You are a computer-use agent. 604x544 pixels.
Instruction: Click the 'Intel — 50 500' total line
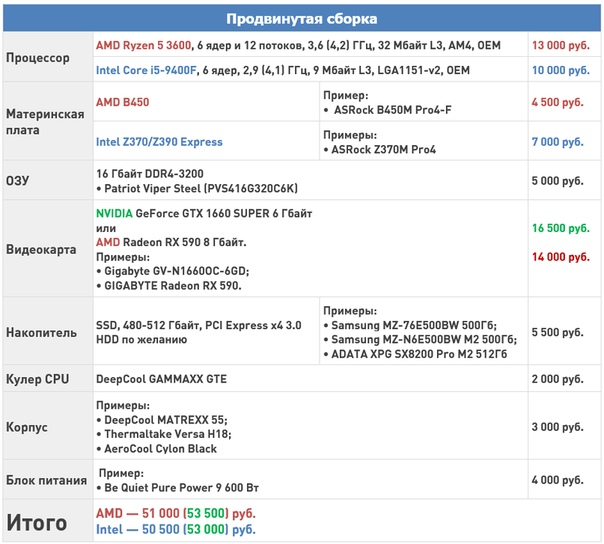click(x=176, y=530)
